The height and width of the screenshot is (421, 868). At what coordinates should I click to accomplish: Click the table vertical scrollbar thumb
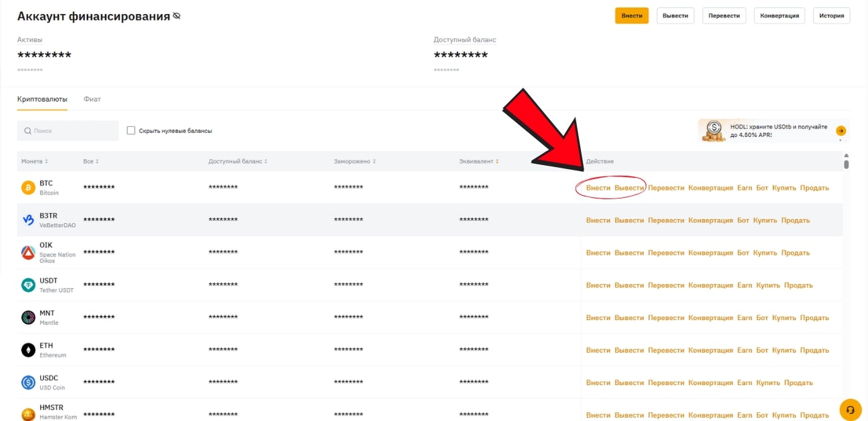pos(846,164)
